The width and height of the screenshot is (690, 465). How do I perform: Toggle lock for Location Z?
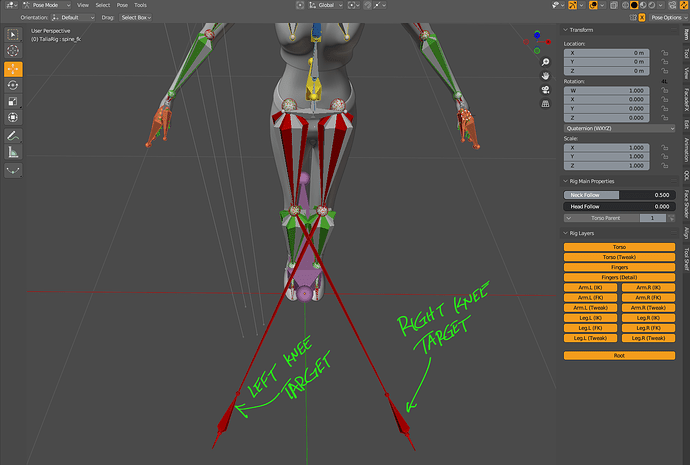click(x=664, y=71)
